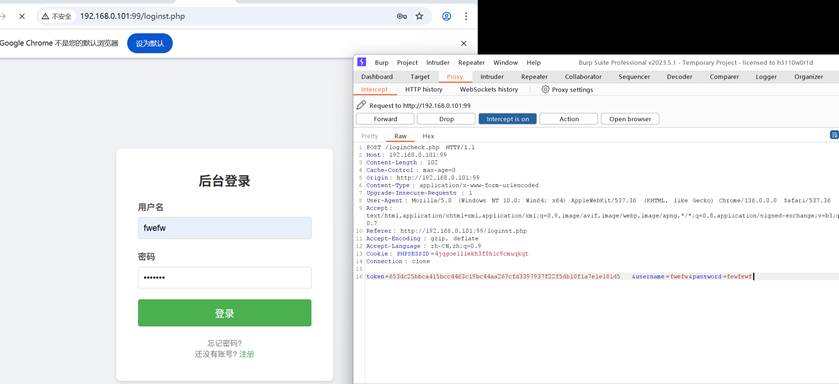
Task: Open Chrome three-dot menu
Action: pyautogui.click(x=466, y=17)
